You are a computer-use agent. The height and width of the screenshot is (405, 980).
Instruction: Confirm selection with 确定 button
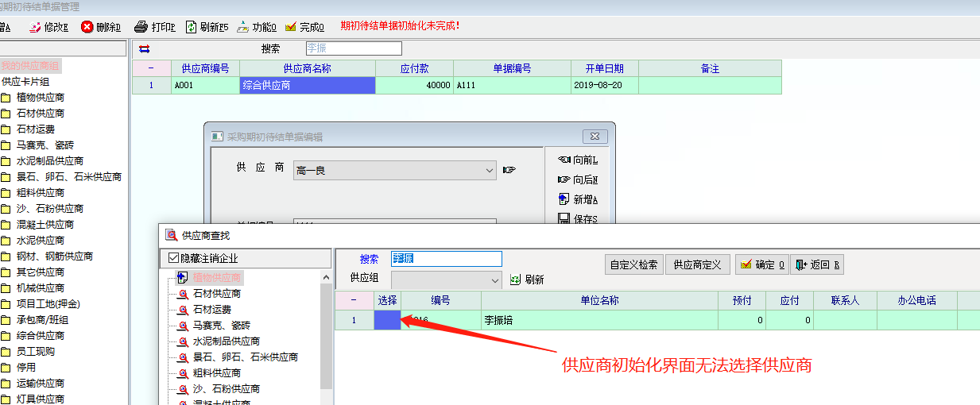761,264
